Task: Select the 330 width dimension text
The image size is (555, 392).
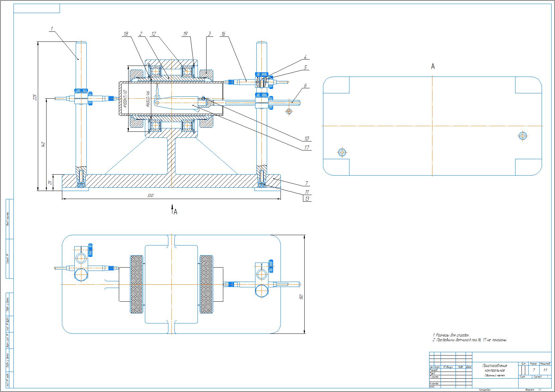Action: point(150,195)
